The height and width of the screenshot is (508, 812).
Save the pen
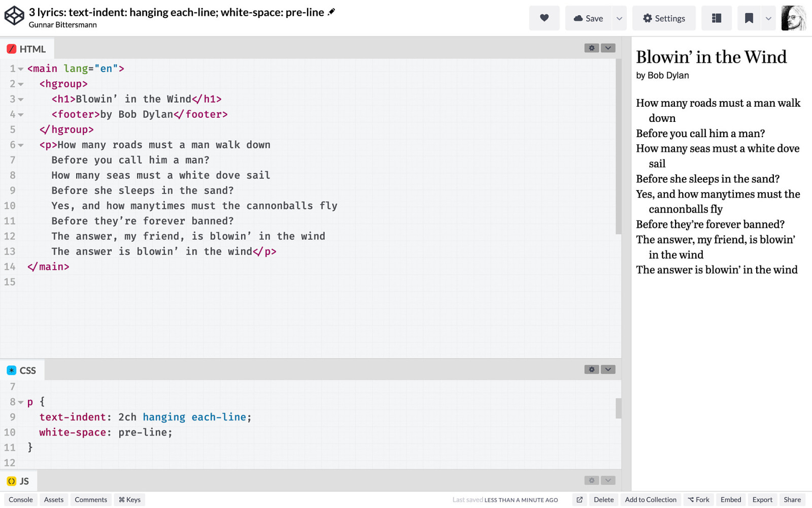(589, 18)
